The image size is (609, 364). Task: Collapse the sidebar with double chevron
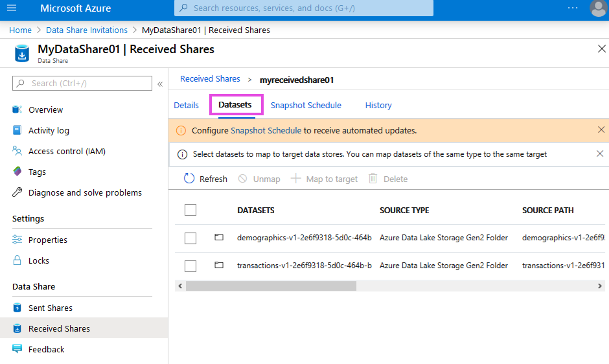tap(160, 84)
